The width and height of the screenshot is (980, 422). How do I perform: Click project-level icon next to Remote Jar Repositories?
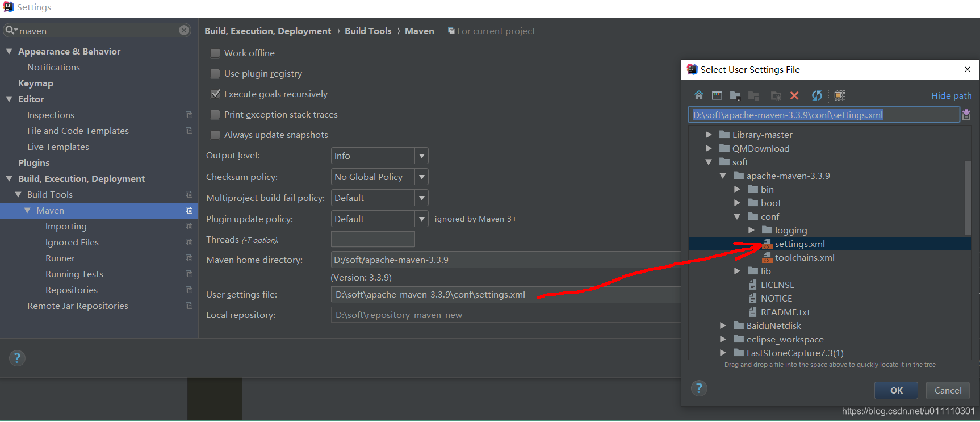(x=189, y=306)
